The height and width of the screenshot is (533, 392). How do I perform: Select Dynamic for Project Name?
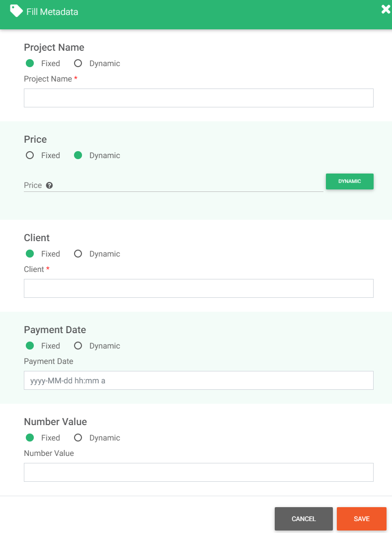pos(78,63)
